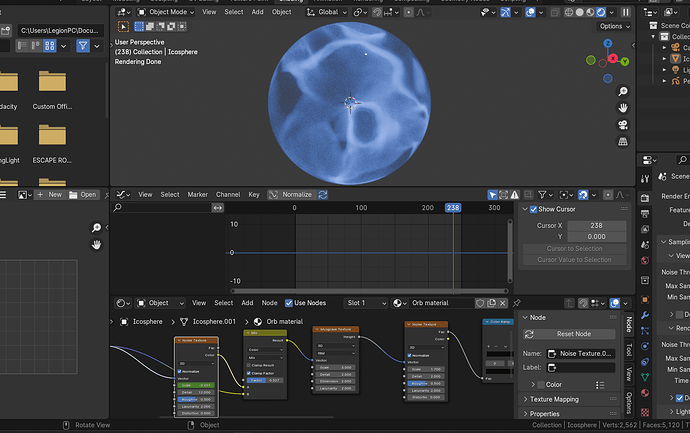Open the node editor Object type dropdown
This screenshot has height=433, width=690.
click(160, 303)
